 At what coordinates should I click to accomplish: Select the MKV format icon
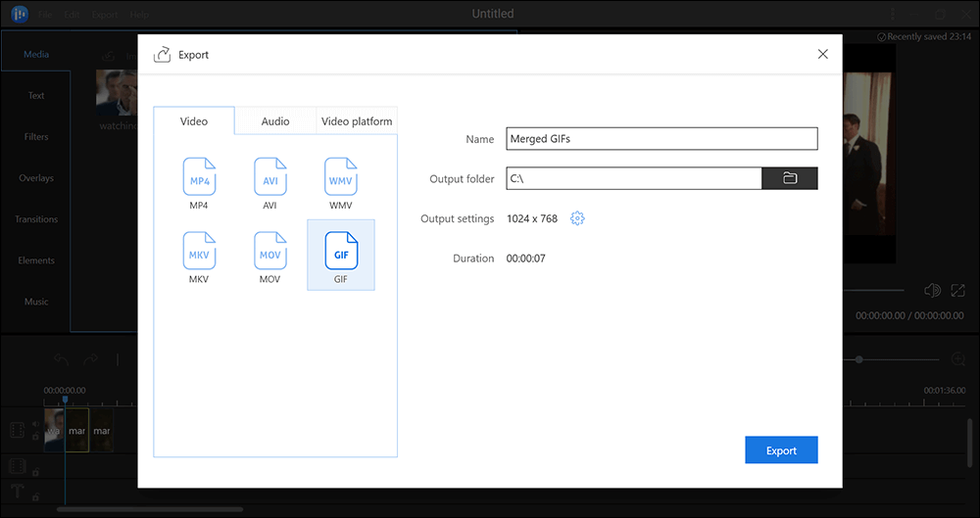coord(199,255)
